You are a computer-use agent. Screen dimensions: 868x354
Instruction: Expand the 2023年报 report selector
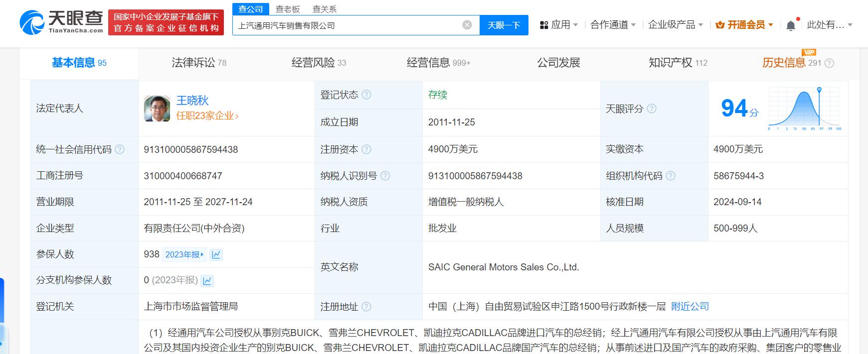point(184,254)
